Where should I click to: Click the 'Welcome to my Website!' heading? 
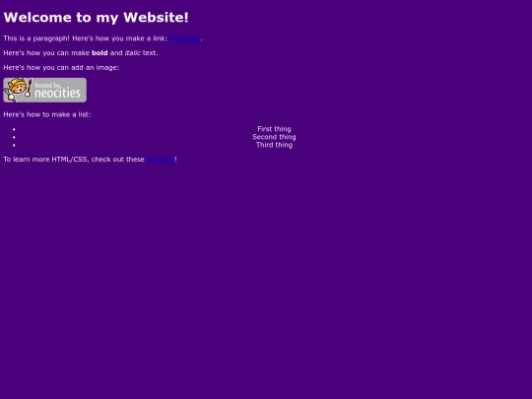[96, 18]
